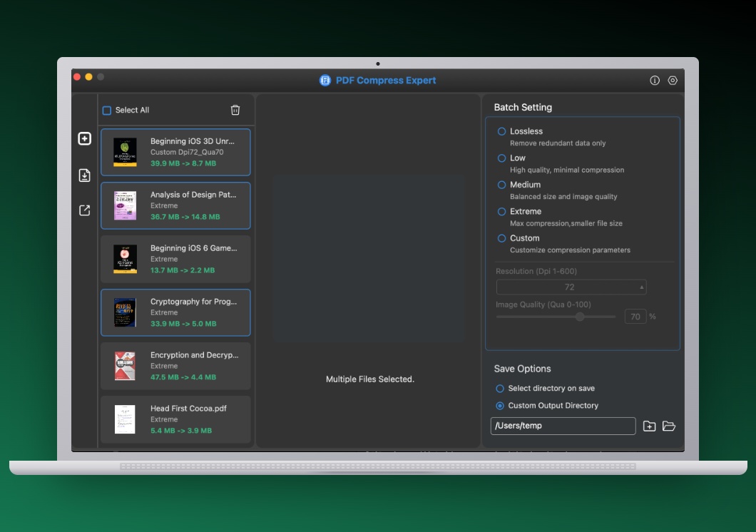
Task: Click the Beginning iOS 3D book cover thumbnail
Action: pyautogui.click(x=125, y=153)
